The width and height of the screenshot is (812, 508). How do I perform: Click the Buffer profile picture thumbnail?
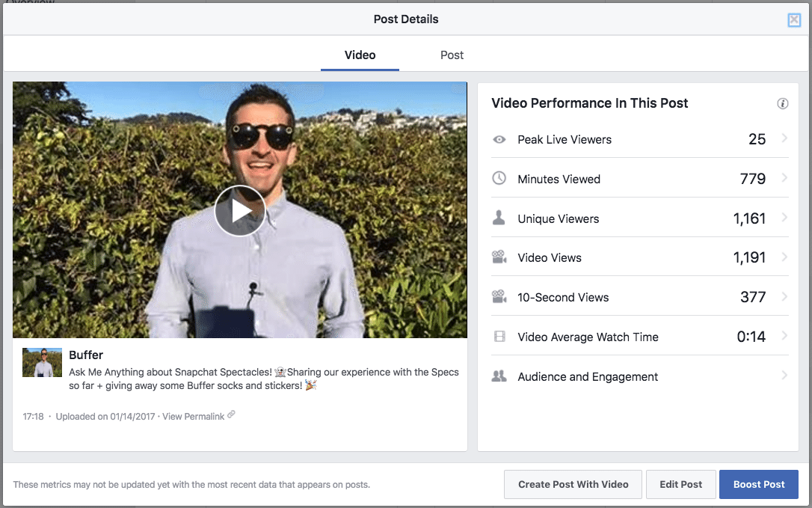(42, 362)
